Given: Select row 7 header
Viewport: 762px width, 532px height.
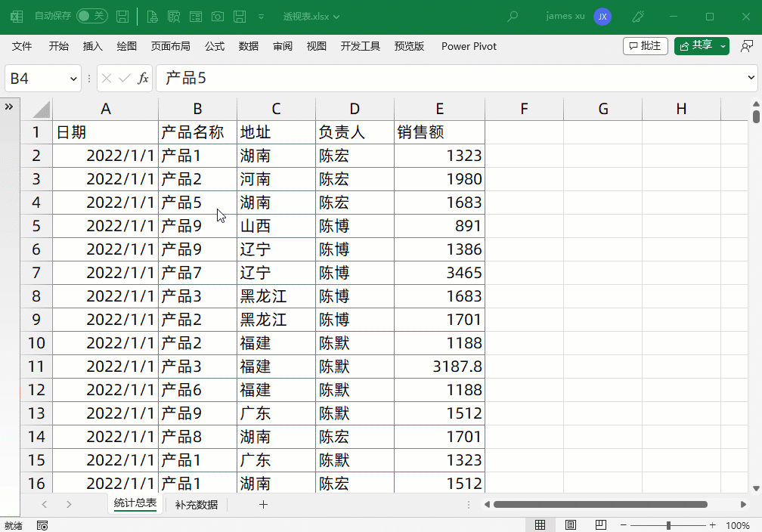Looking at the screenshot, I should click(x=36, y=273).
